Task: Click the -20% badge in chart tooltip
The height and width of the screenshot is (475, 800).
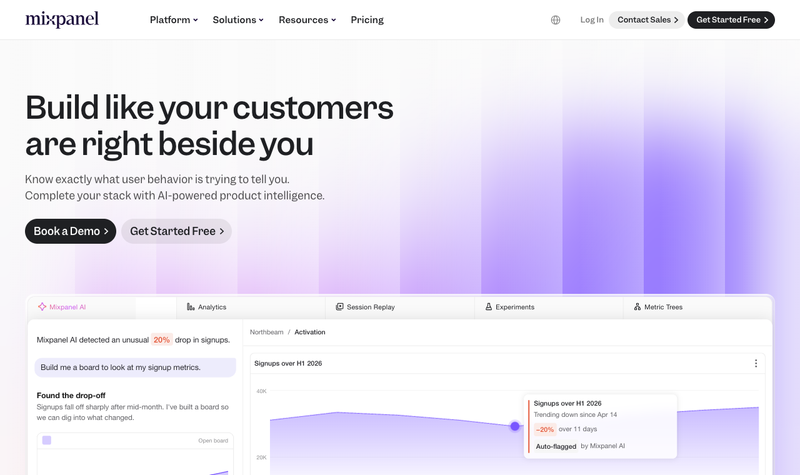Action: pyautogui.click(x=545, y=430)
